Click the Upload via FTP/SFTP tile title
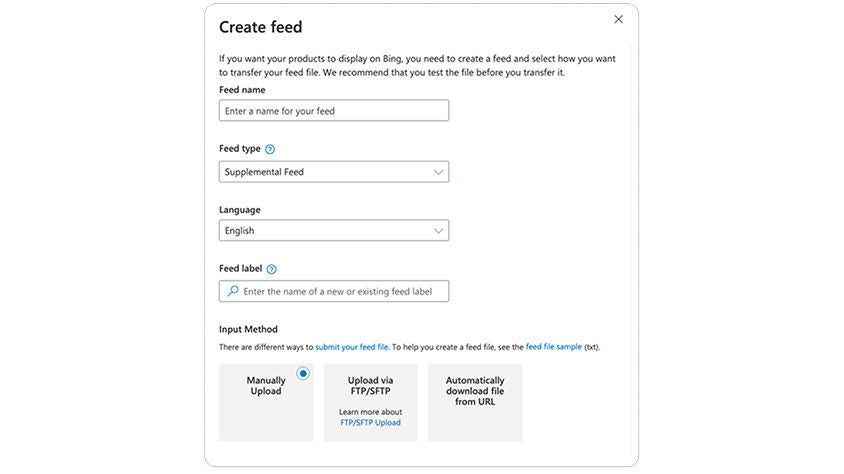This screenshot has width=844, height=474. click(370, 386)
